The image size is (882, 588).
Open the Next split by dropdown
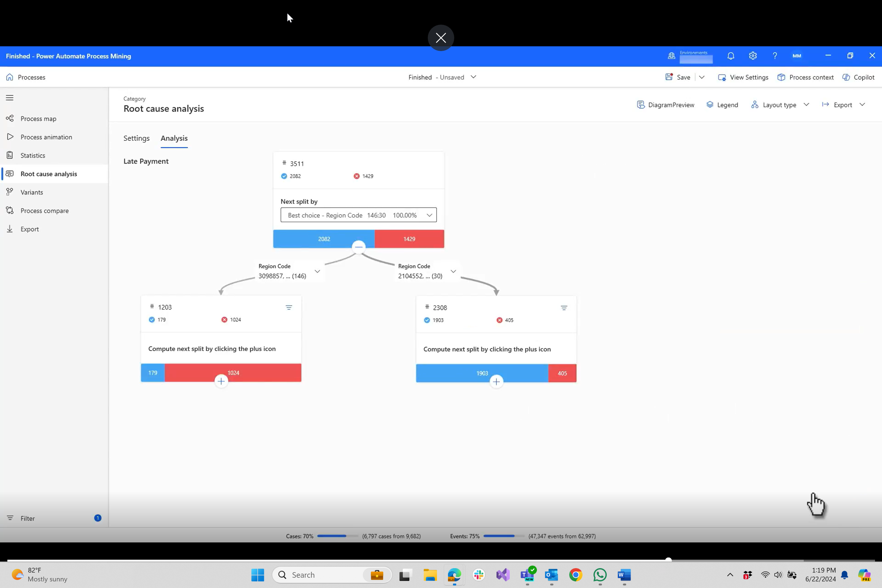click(x=429, y=215)
